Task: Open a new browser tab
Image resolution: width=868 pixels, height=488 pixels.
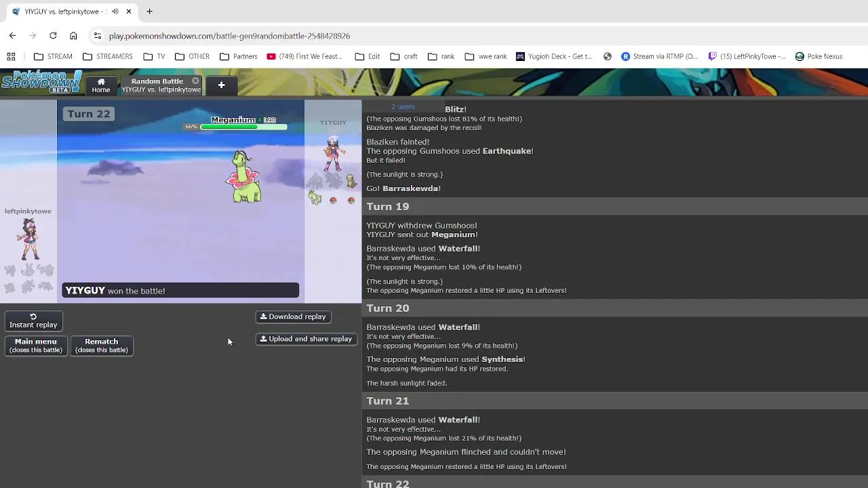Action: (x=149, y=12)
